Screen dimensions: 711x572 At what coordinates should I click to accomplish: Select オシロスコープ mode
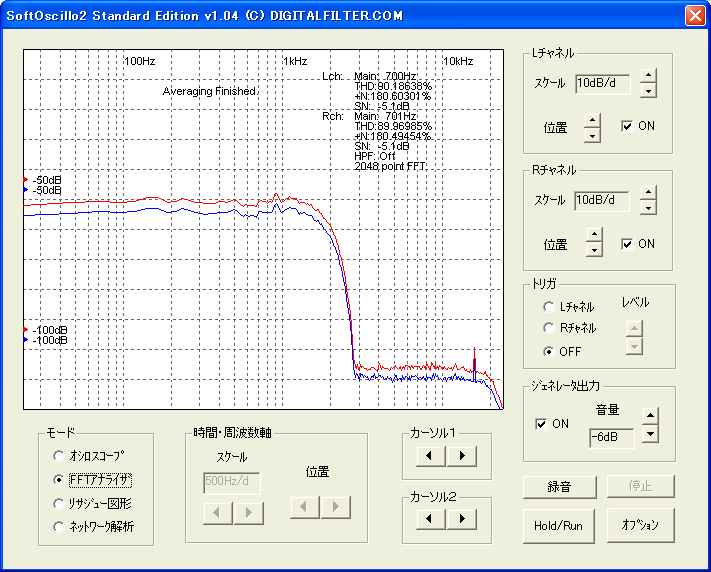click(x=58, y=455)
